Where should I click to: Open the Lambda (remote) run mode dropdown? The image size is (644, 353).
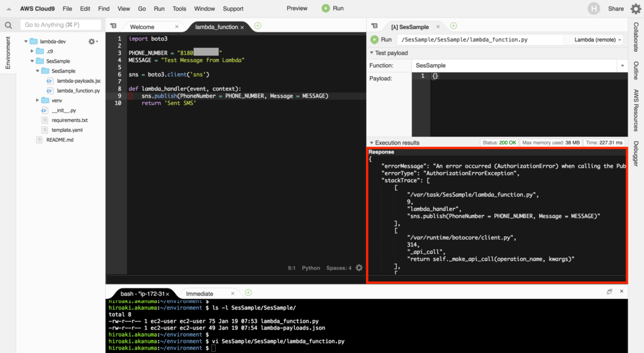click(597, 40)
